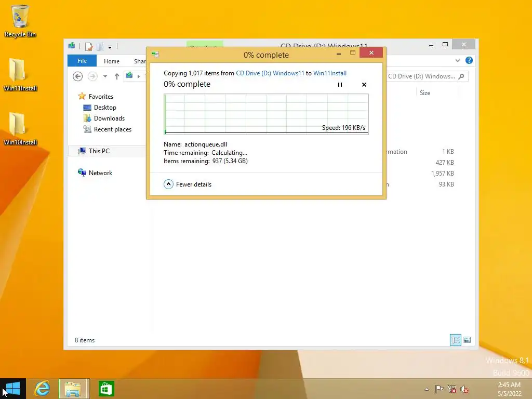Open the Recycle Bin desktop icon
This screenshot has width=532, height=399.
20,21
